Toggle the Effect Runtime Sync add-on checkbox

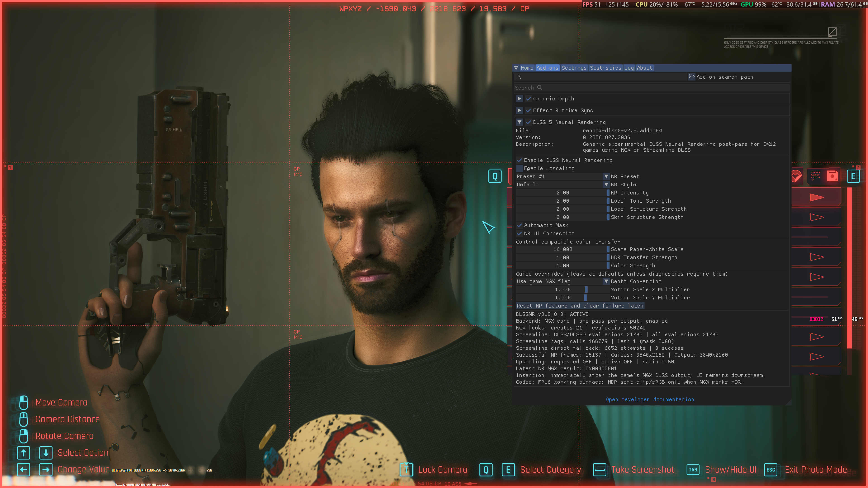pyautogui.click(x=528, y=111)
